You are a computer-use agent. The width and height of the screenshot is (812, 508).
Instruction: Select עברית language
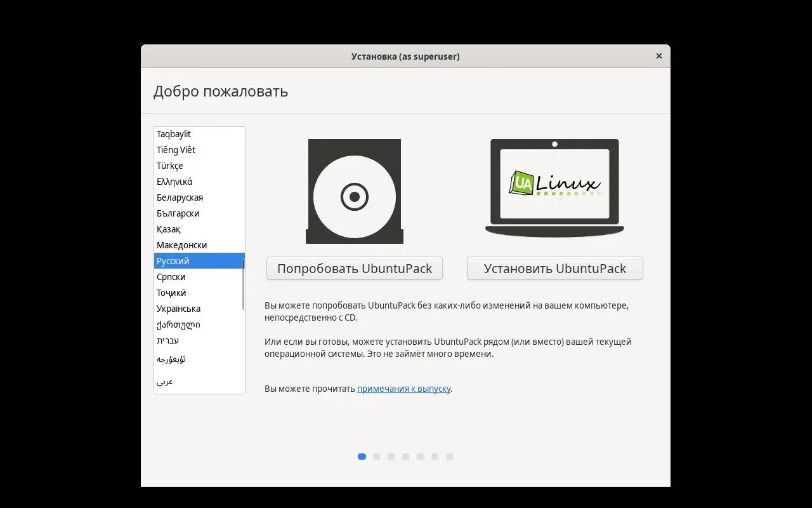199,340
